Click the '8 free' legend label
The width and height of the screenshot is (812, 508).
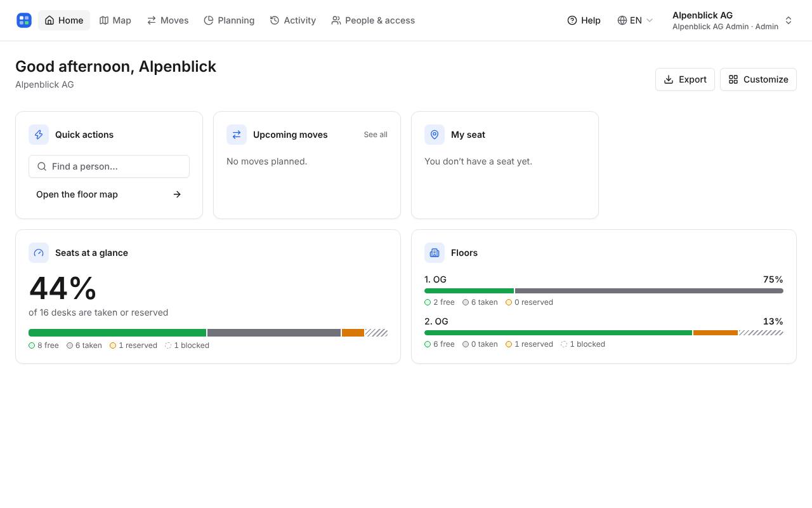coord(44,345)
